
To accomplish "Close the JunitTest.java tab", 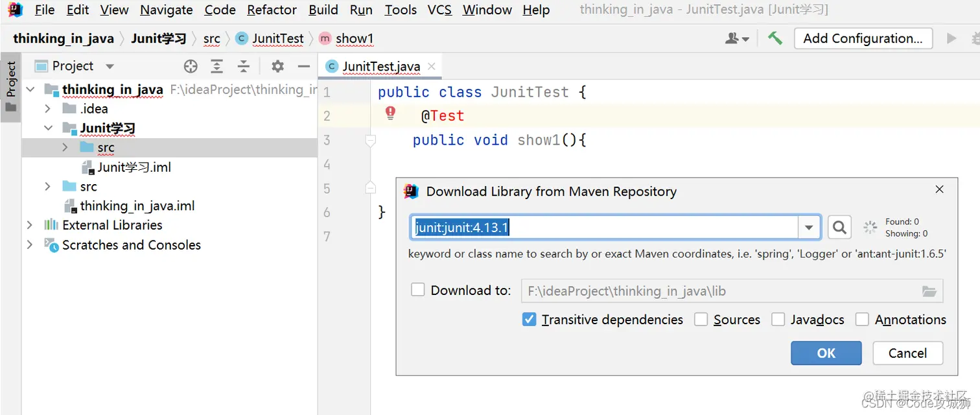I will point(432,66).
